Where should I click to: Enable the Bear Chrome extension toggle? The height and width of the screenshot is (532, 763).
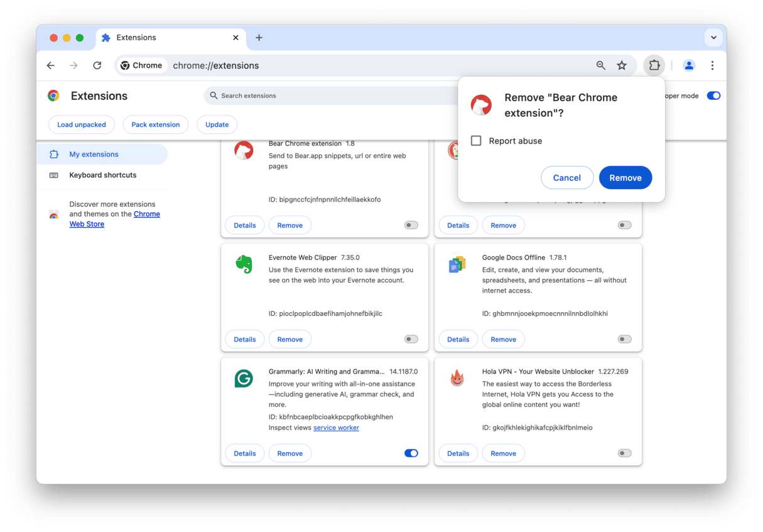(x=411, y=225)
